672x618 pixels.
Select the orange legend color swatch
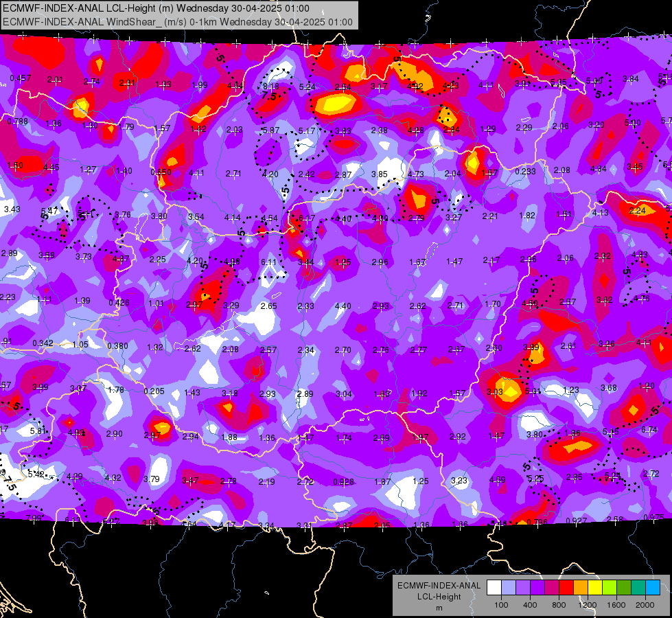(581, 588)
